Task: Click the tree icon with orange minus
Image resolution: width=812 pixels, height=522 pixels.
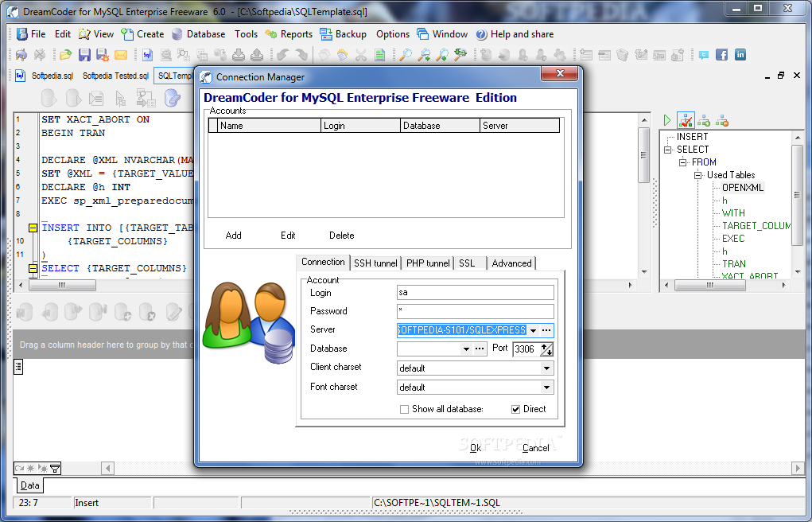Action: [x=722, y=121]
